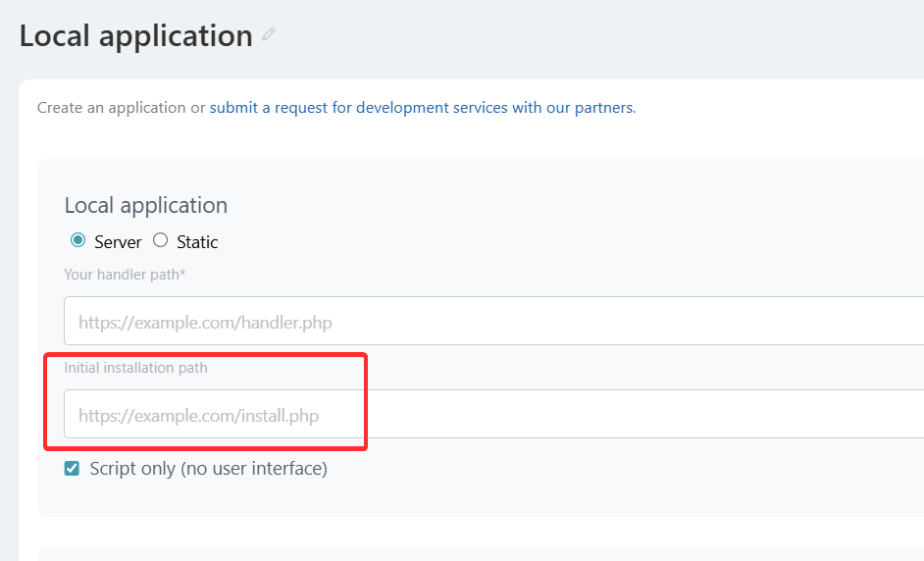The height and width of the screenshot is (561, 924).
Task: Focus the handler path input field
Action: [x=490, y=322]
